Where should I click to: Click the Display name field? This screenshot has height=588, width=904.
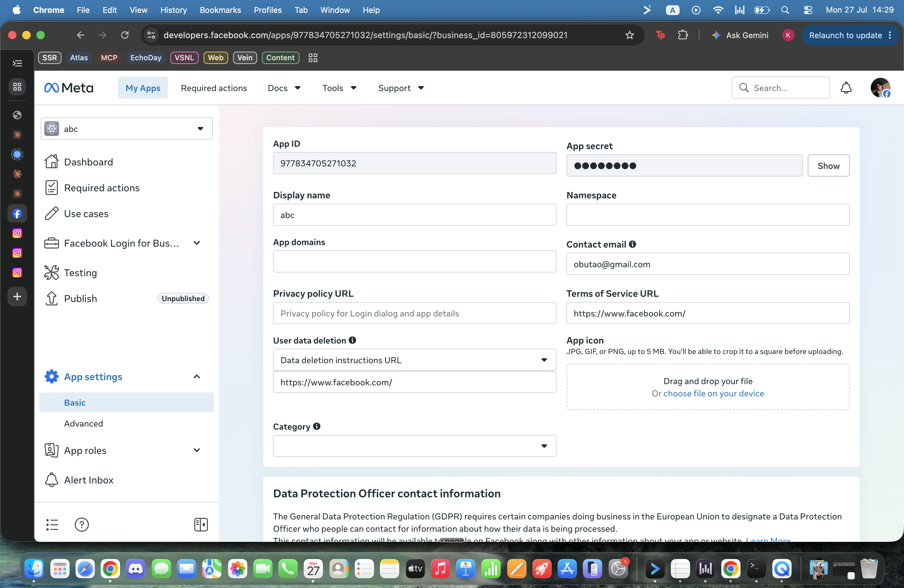[414, 215]
